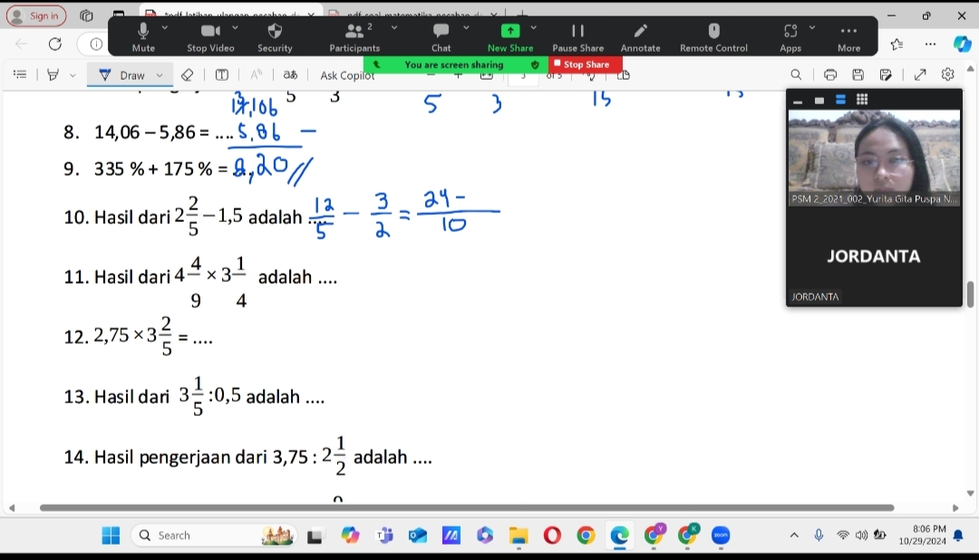Image resolution: width=979 pixels, height=560 pixels.
Task: Select the PDF Highlight tool
Action: click(53, 75)
